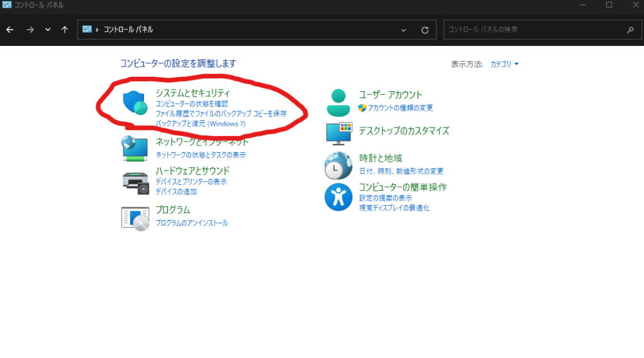The image size is (644, 358).
Task: Open ハードウェアとサウンド heading link
Action: [x=192, y=171]
